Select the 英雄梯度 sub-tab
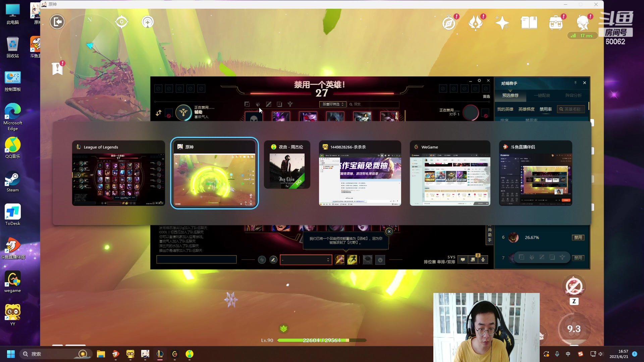Image resolution: width=644 pixels, height=362 pixels. point(526,109)
